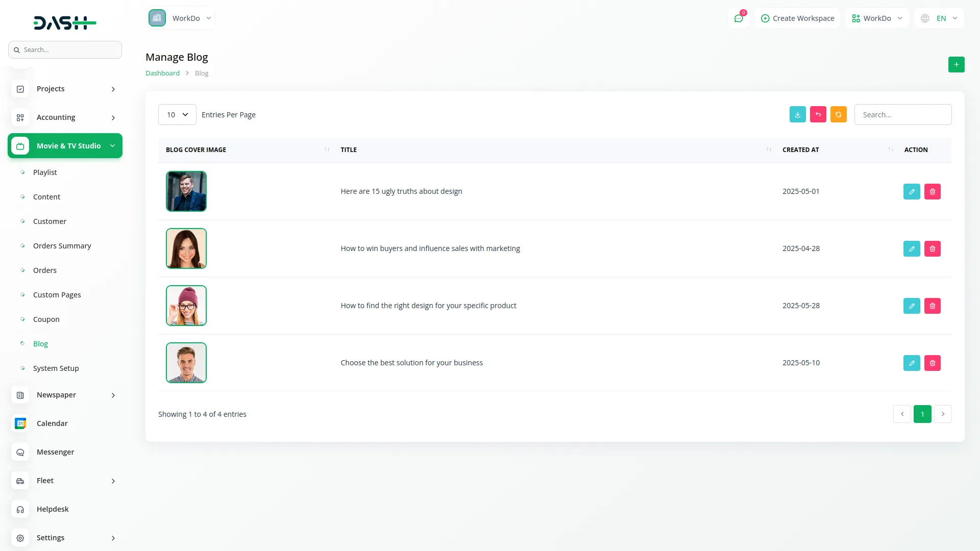Click the table search input field
The image size is (980, 551).
coord(902,115)
